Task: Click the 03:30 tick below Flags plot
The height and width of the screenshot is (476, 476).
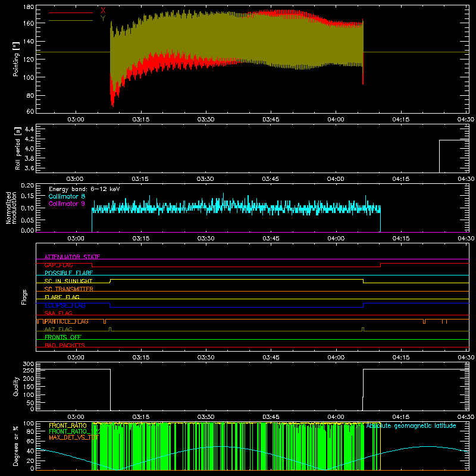Action: coord(206,358)
